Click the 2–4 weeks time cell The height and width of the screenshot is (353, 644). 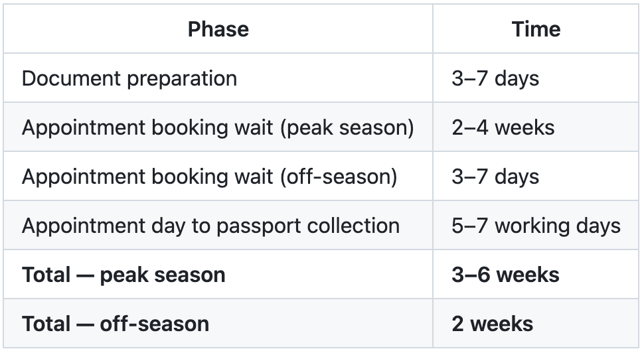[536, 127]
